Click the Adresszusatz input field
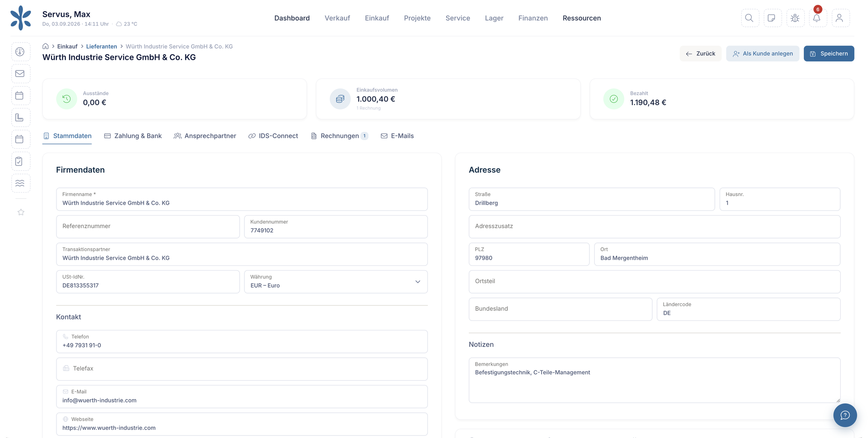 coord(654,227)
